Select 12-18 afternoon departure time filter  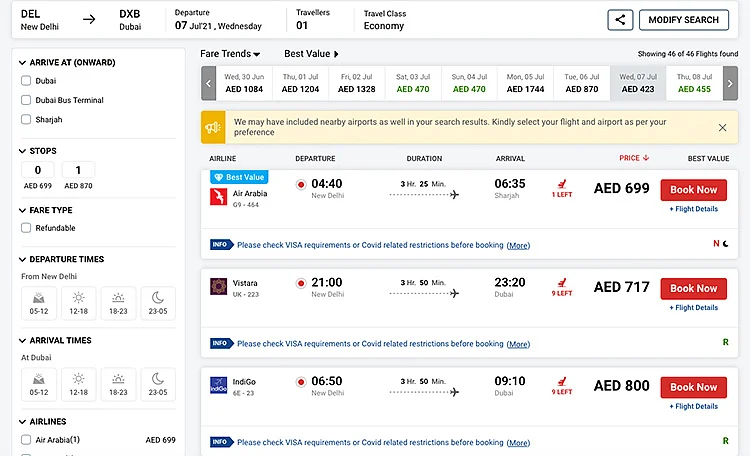click(78, 303)
